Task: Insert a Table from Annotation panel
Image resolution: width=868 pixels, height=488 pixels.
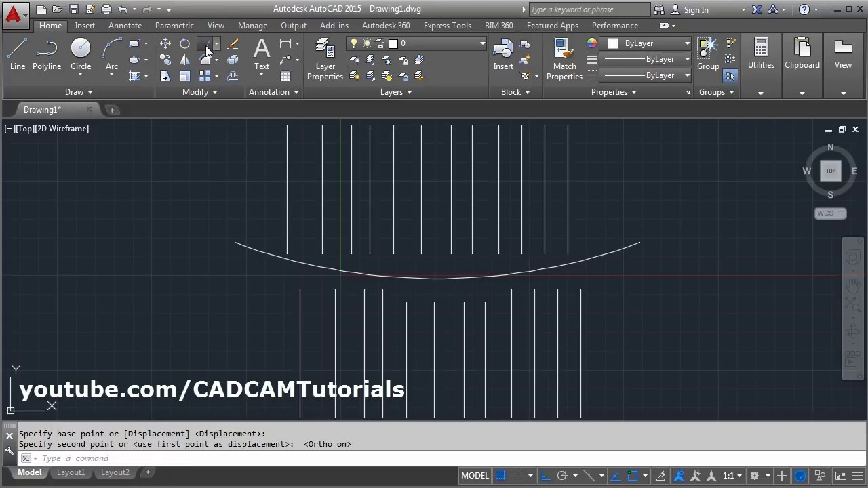Action: (x=285, y=77)
